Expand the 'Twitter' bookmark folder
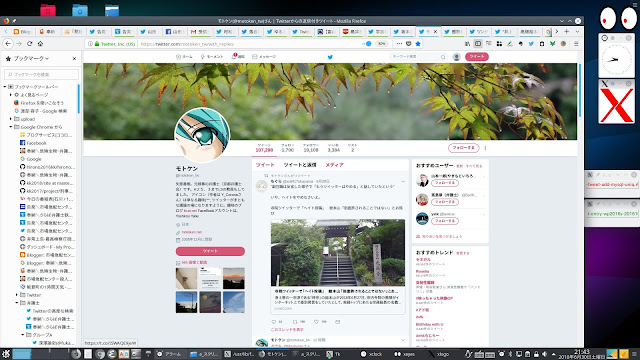Viewport: 640px width, 360px height. tap(17, 295)
